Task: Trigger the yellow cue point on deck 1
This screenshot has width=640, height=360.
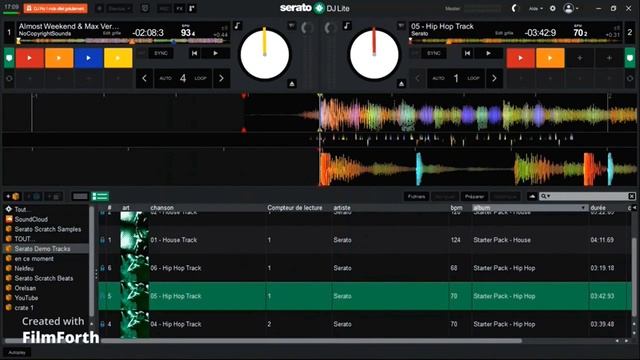Action: [118, 58]
